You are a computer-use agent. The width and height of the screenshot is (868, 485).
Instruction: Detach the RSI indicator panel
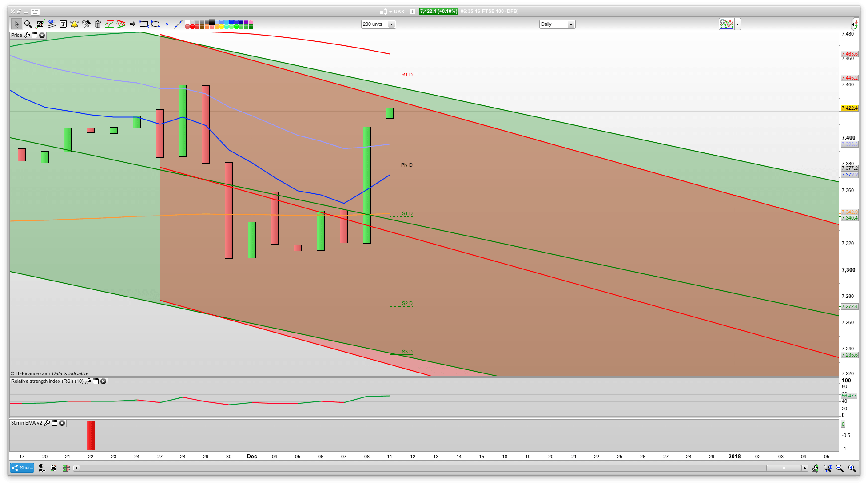click(96, 381)
